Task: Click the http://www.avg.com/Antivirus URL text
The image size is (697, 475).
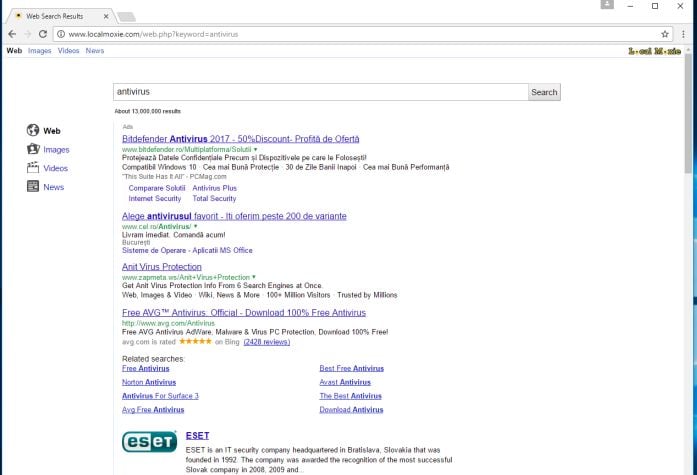Action: (x=168, y=323)
